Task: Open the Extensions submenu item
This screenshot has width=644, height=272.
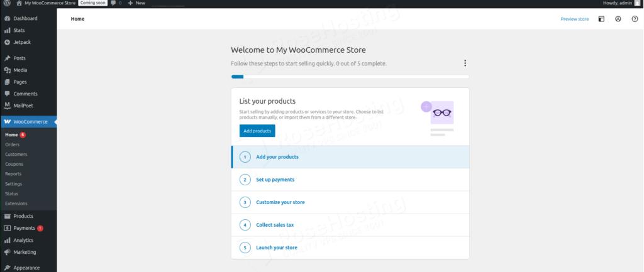Action: (x=16, y=204)
